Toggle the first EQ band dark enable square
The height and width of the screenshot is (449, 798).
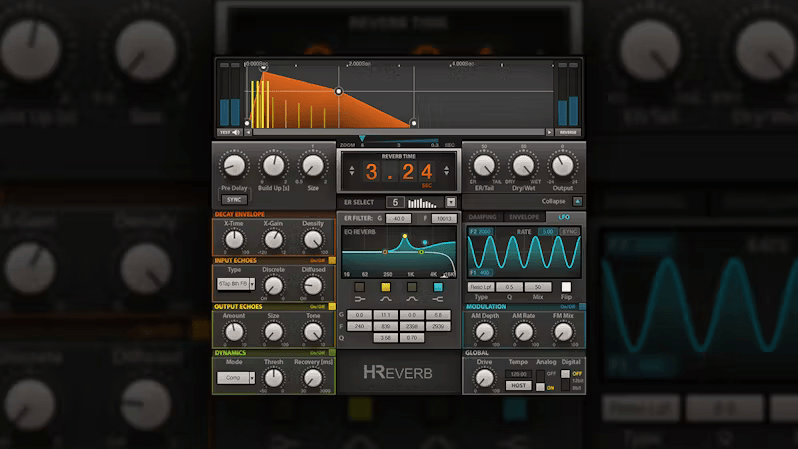coord(359,287)
